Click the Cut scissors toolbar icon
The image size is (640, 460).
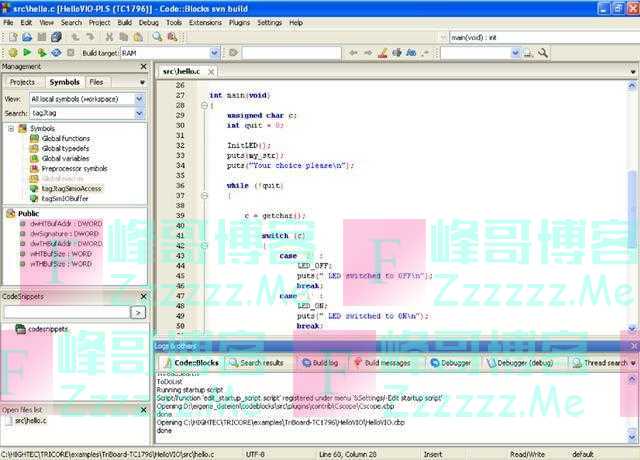click(x=110, y=37)
